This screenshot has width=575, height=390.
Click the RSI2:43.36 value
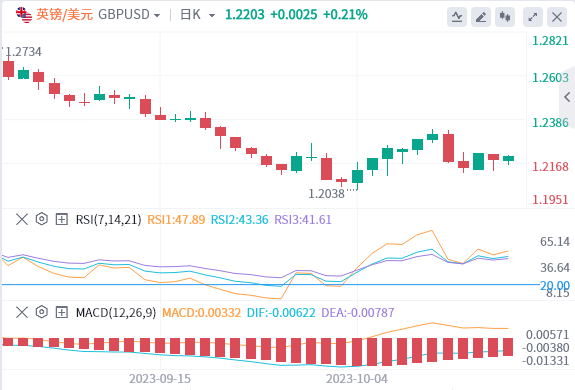[239, 220]
